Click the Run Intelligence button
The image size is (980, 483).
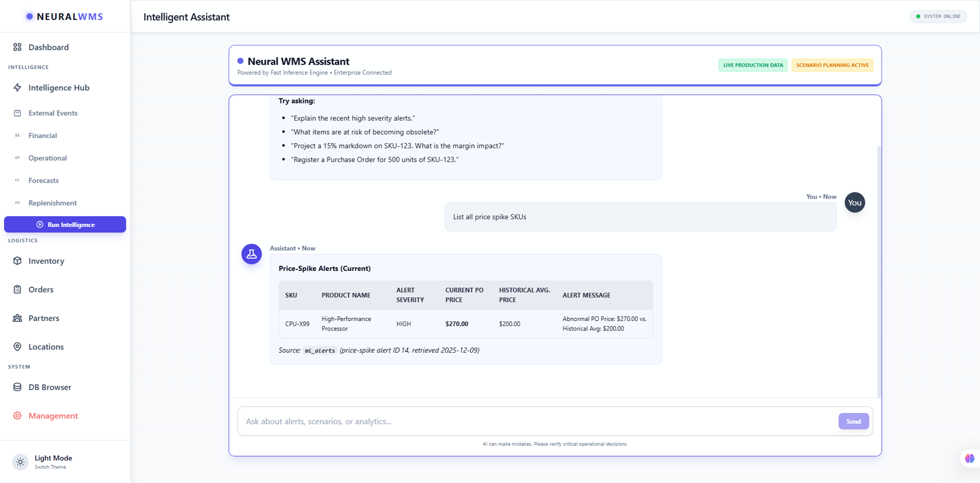coord(65,225)
